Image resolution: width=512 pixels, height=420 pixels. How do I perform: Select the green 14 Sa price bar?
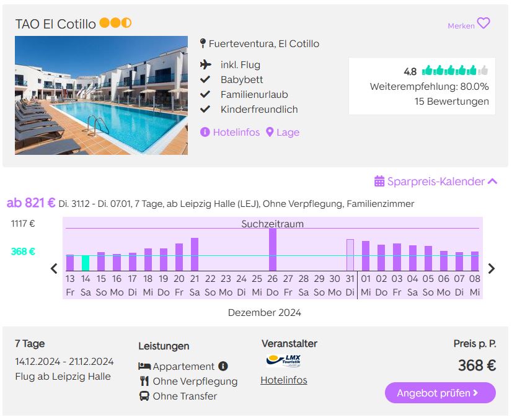tap(86, 263)
